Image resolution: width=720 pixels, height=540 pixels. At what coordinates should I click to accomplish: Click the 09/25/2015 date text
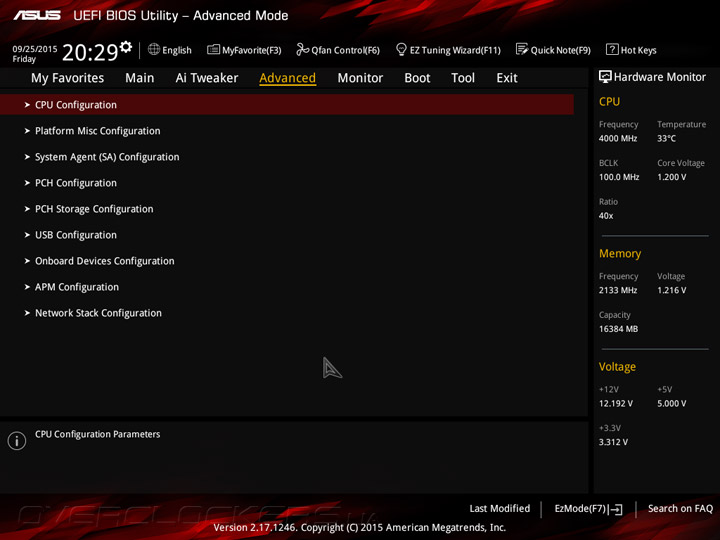click(35, 49)
